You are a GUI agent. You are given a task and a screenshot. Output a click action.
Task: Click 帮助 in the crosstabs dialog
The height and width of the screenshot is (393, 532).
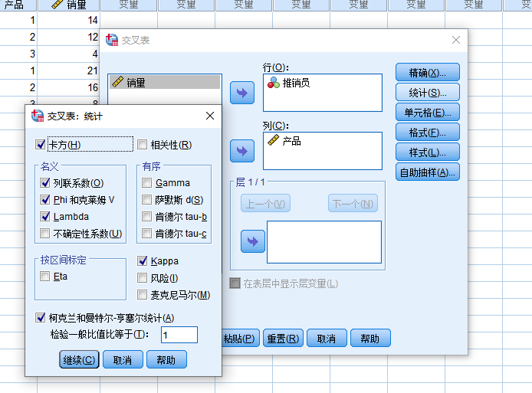coord(370,338)
